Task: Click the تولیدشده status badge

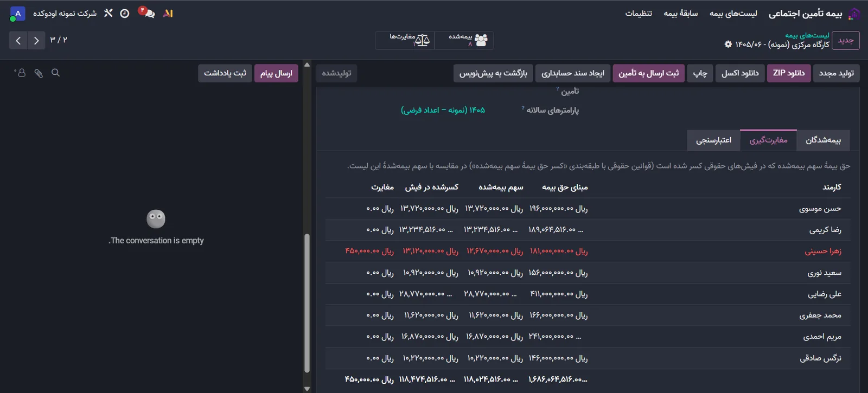Action: (336, 73)
